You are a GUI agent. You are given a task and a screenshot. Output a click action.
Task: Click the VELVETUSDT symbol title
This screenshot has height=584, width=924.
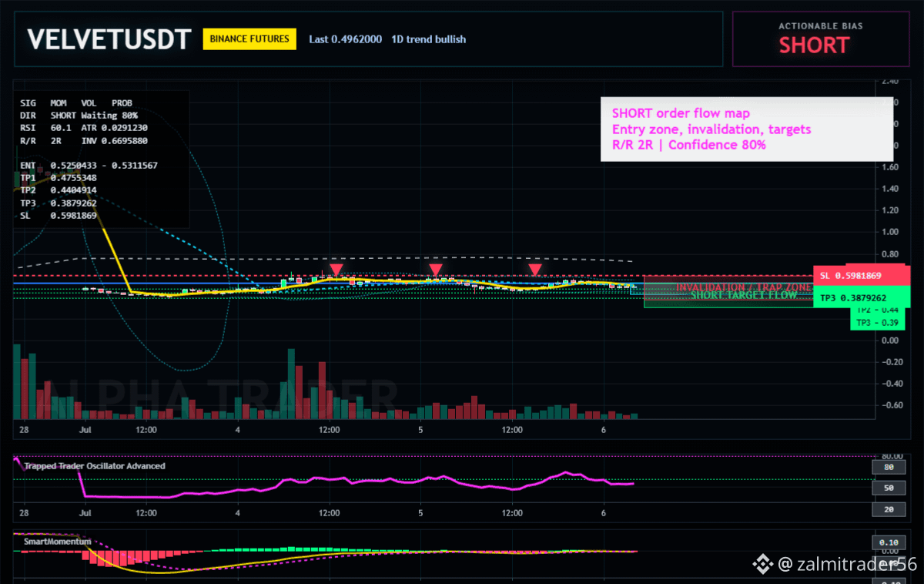click(109, 39)
